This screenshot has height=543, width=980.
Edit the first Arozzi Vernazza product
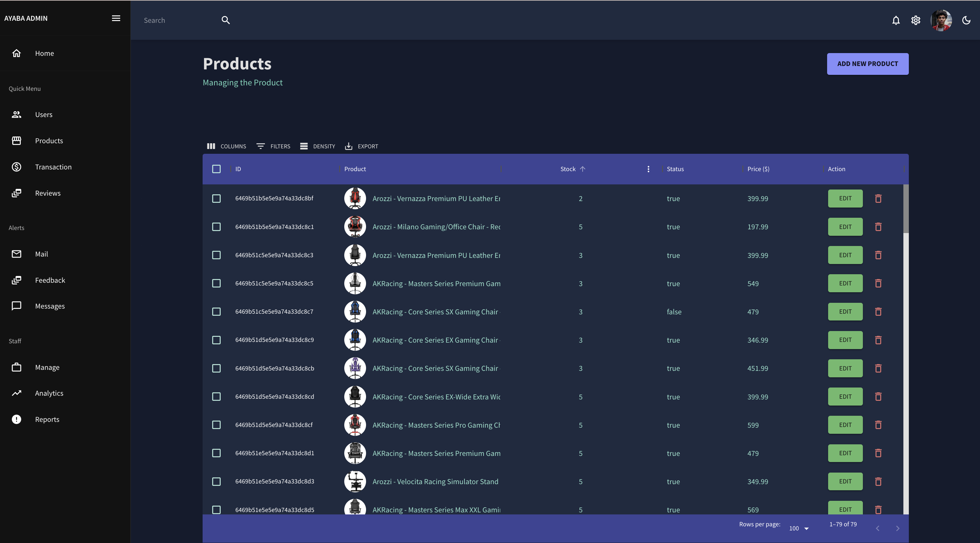click(x=845, y=199)
